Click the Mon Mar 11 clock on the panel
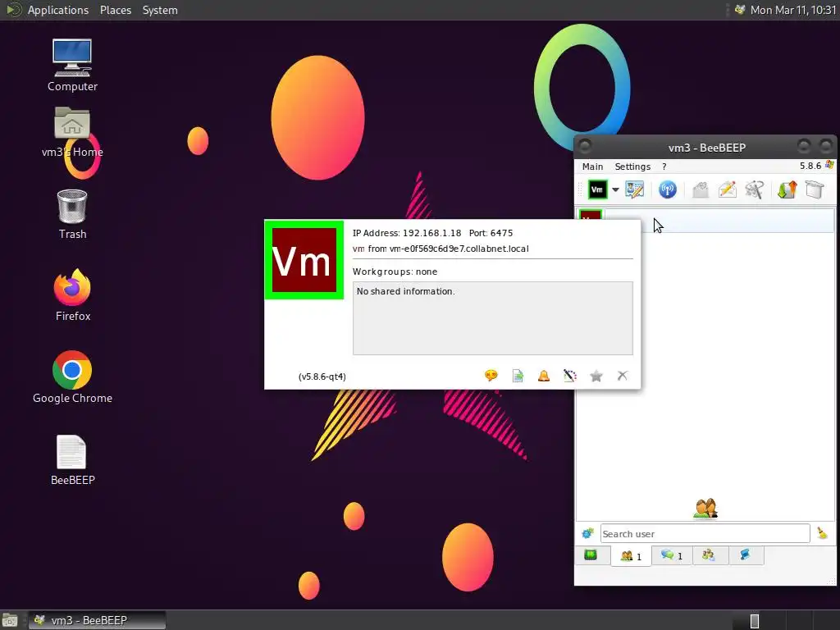This screenshot has width=840, height=630. click(x=793, y=10)
